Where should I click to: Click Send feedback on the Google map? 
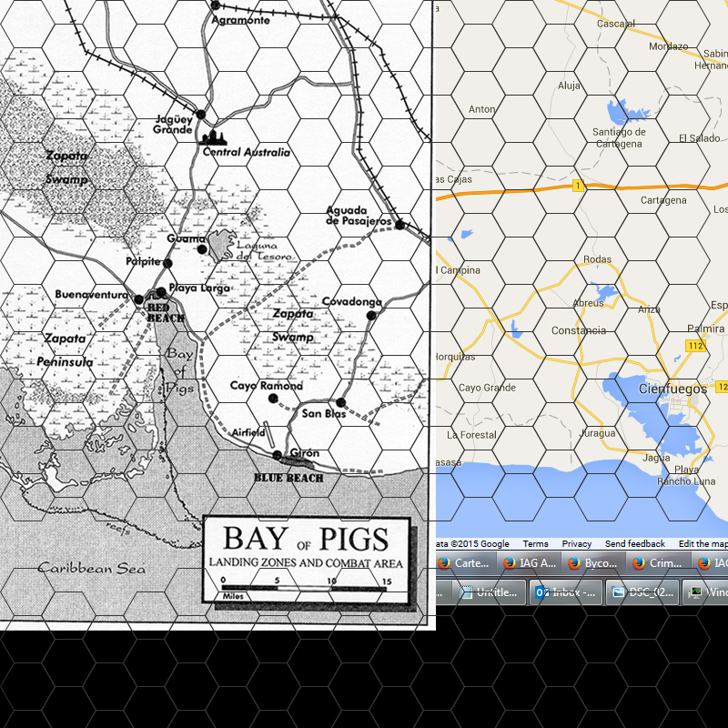point(635,543)
